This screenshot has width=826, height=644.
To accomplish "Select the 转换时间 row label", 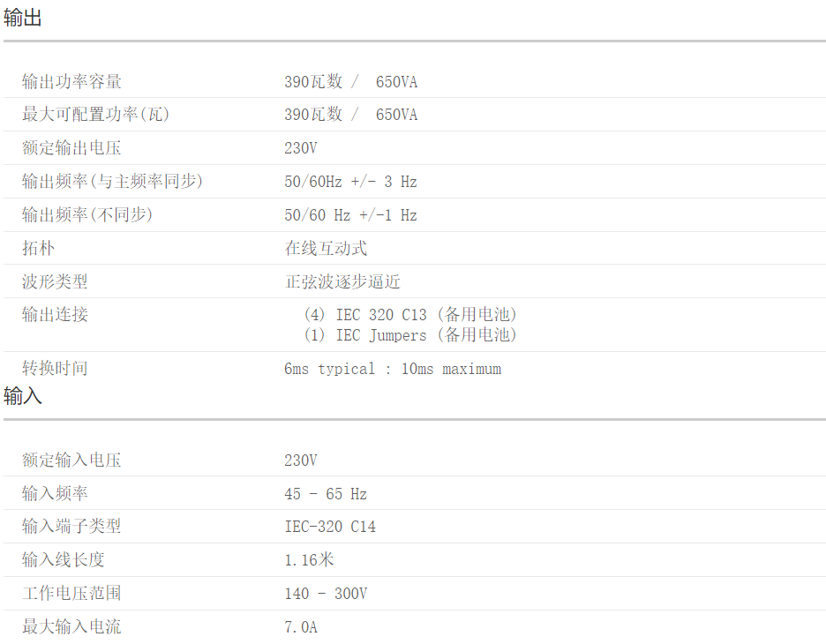I will pos(55,368).
